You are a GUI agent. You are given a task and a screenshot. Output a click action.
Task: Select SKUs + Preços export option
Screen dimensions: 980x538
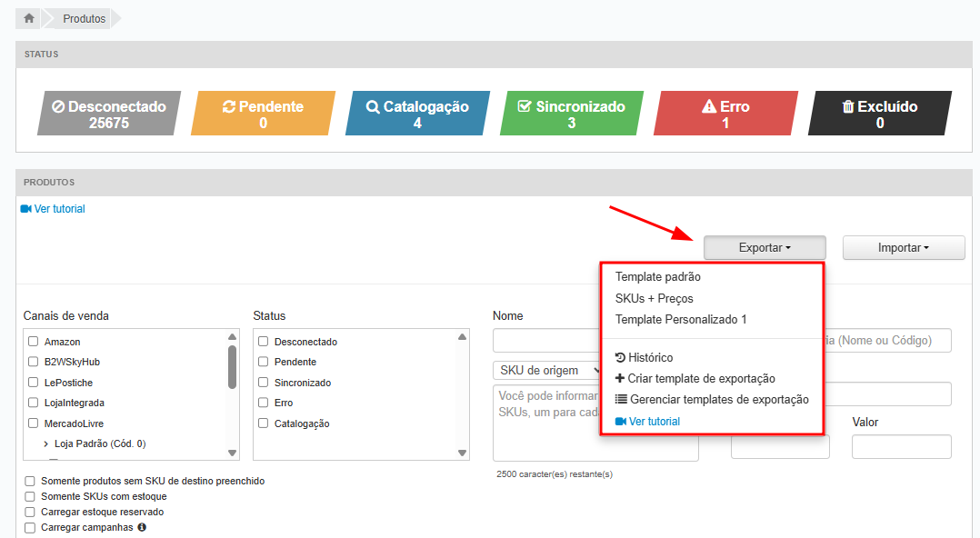click(x=655, y=298)
